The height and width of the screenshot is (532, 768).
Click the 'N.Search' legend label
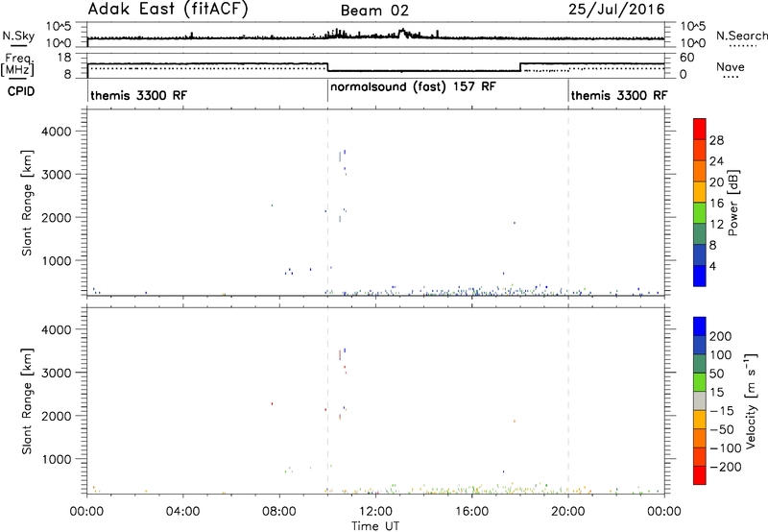(x=741, y=36)
